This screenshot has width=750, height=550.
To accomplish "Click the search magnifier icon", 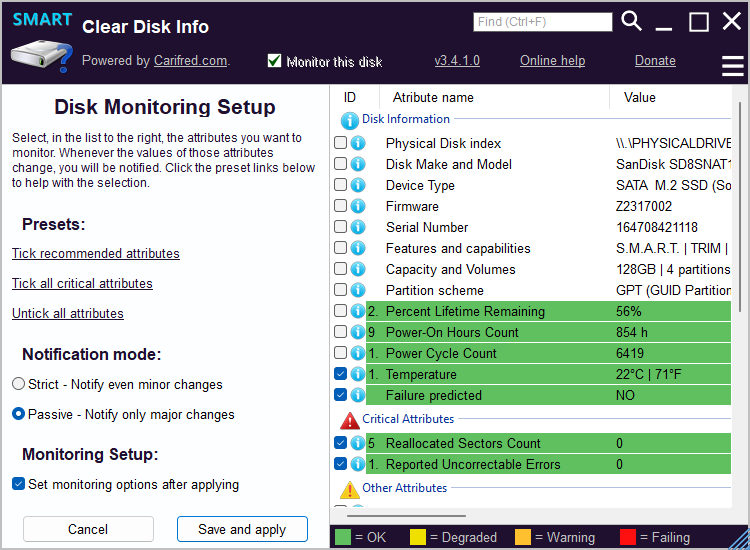I will pos(631,21).
